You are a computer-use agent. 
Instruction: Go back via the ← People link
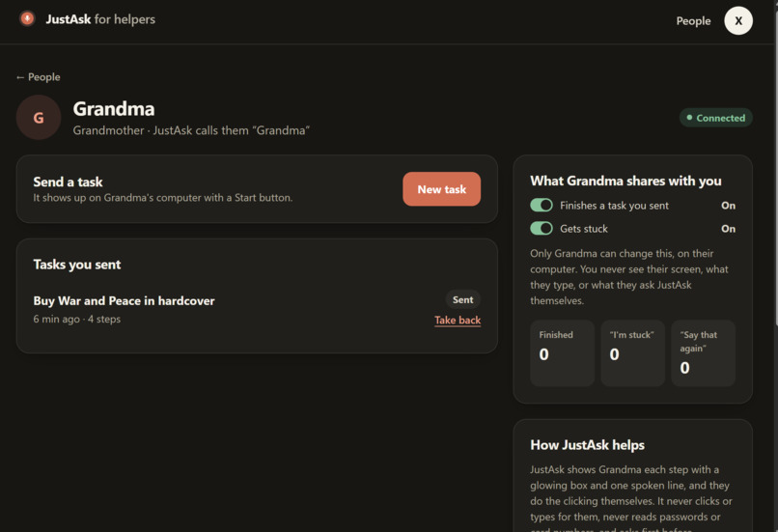[39, 77]
